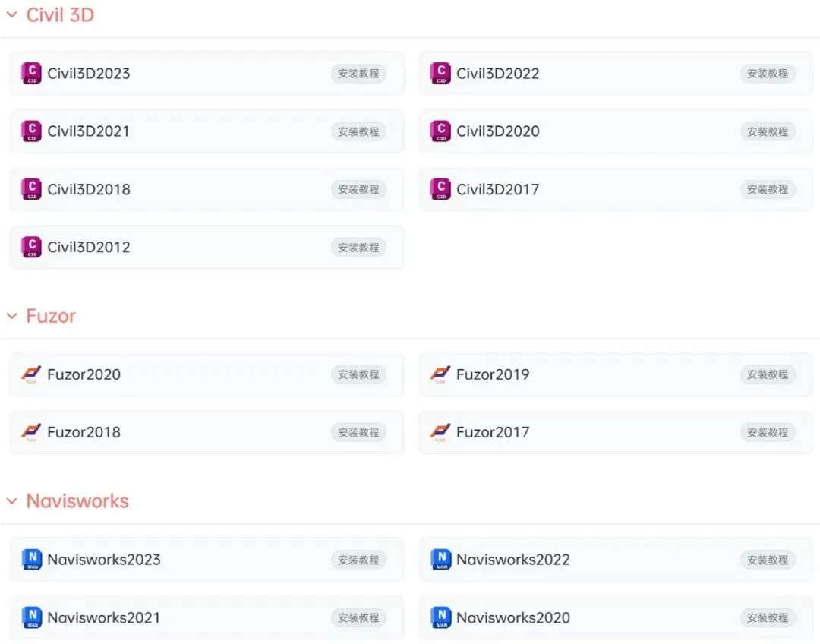Click the Civil 3D section heading

pos(60,15)
